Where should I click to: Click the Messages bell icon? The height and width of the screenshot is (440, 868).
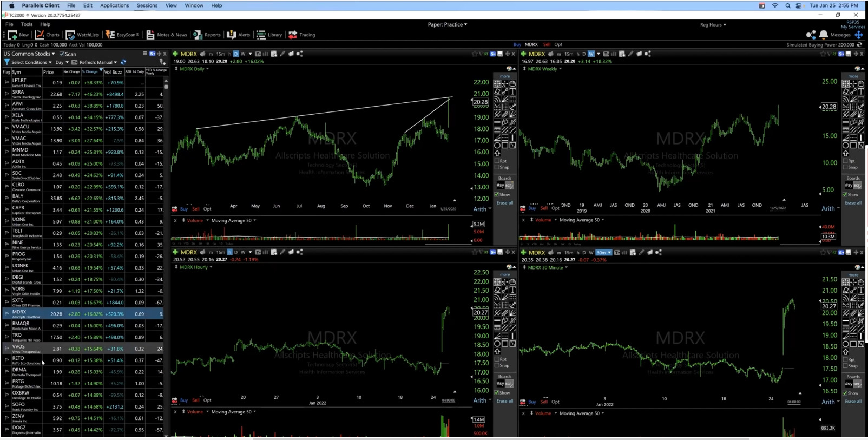point(824,35)
